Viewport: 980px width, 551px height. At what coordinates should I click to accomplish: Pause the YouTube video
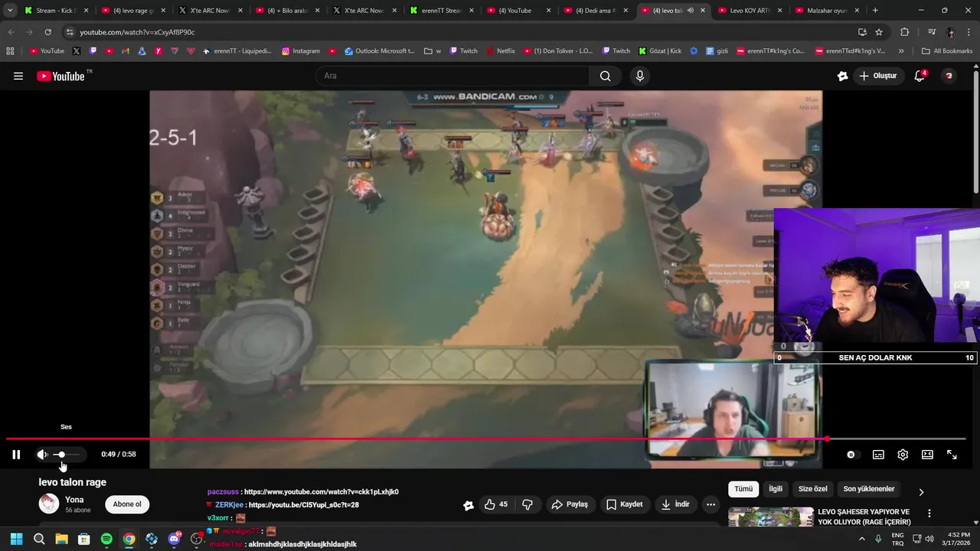click(x=16, y=455)
